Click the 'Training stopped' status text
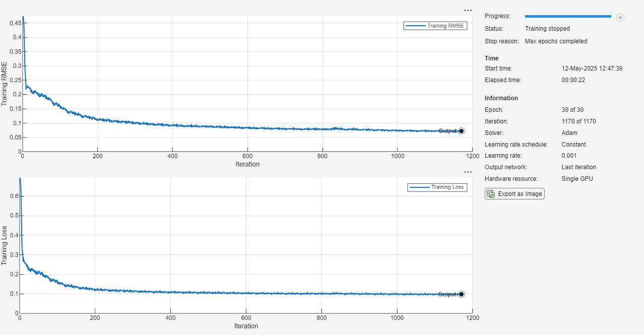 pyautogui.click(x=547, y=29)
